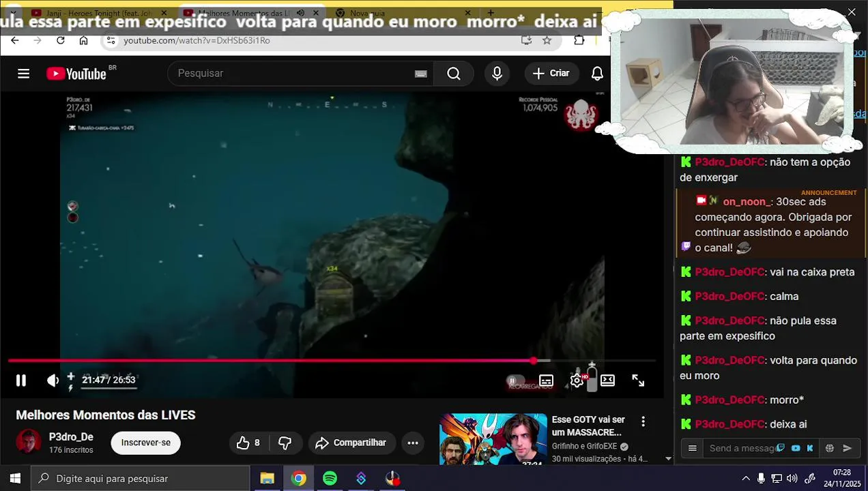Toggle the autoplay switch in player
868x491 pixels.
pyautogui.click(x=516, y=381)
